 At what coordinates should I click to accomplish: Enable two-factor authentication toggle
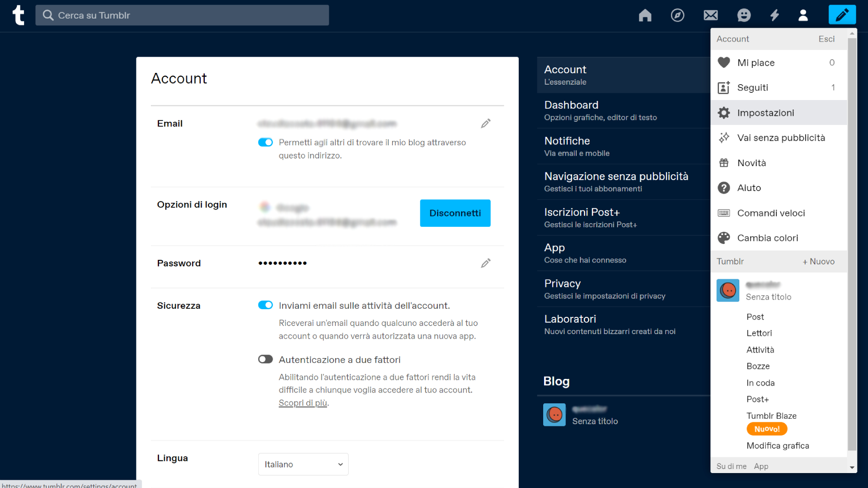click(x=265, y=359)
